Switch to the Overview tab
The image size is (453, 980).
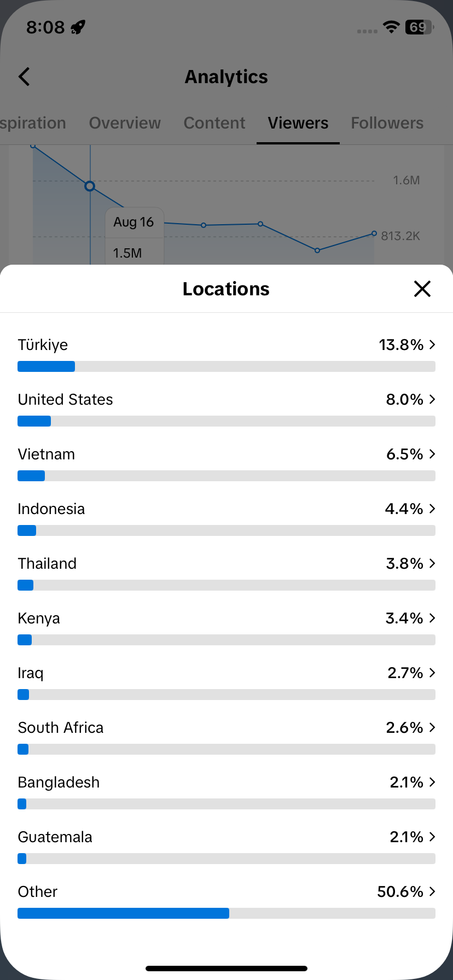pos(125,123)
